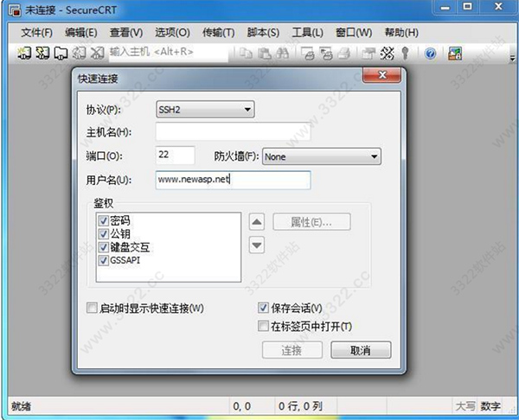Uncheck the 保存会话 checkbox

coord(263,308)
